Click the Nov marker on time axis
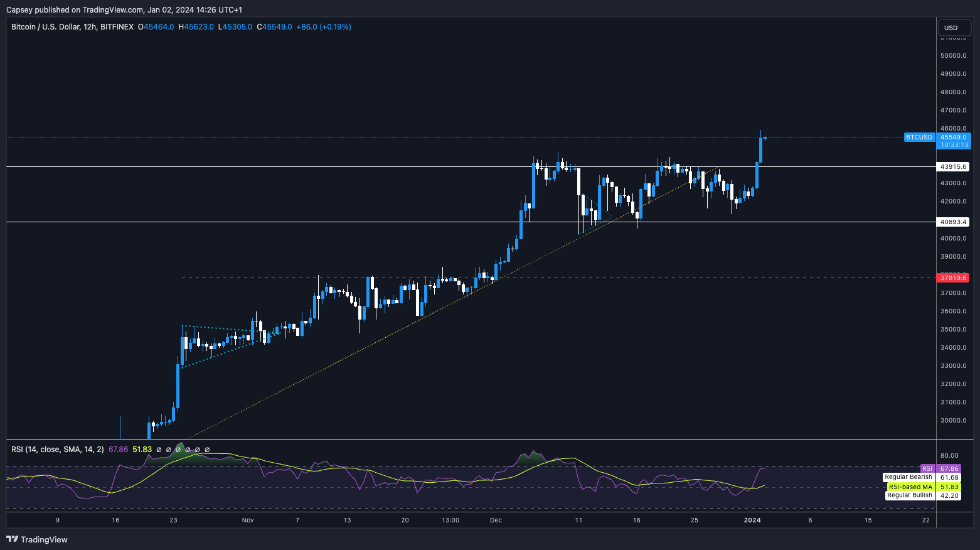 click(x=247, y=520)
